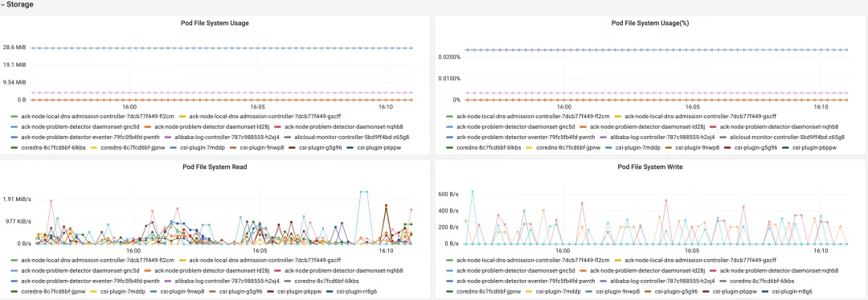Select coredns-8c7fcd6bf-jjpnw in Write panel legend

489,291
